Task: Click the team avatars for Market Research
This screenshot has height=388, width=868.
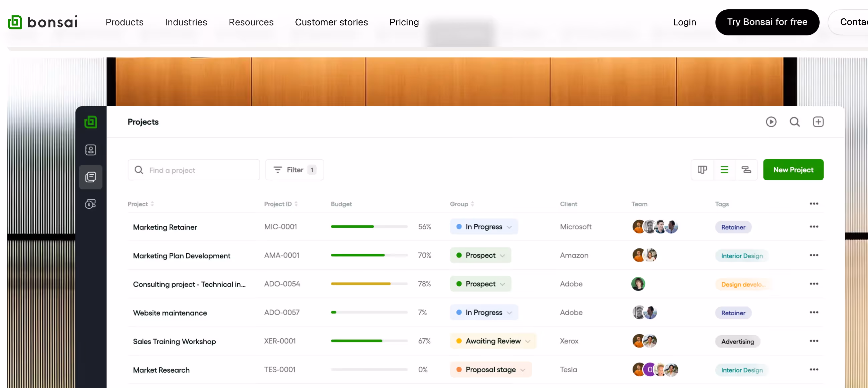Action: coord(655,370)
